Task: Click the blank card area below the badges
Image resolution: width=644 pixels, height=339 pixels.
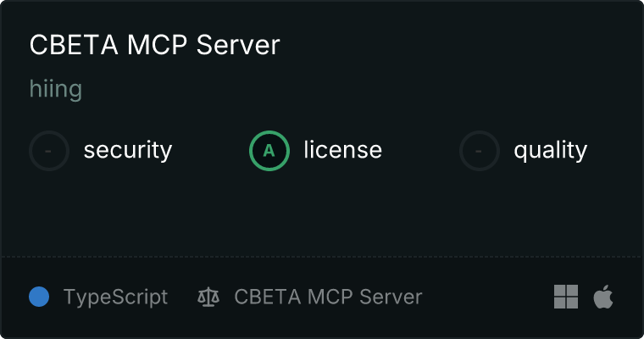Action: [x=322, y=214]
